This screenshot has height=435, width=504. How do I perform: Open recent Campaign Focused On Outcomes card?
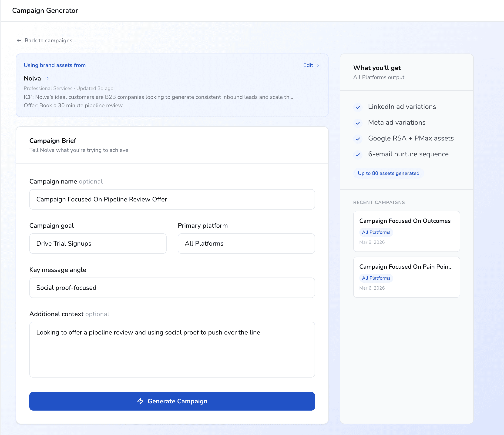coord(406,231)
